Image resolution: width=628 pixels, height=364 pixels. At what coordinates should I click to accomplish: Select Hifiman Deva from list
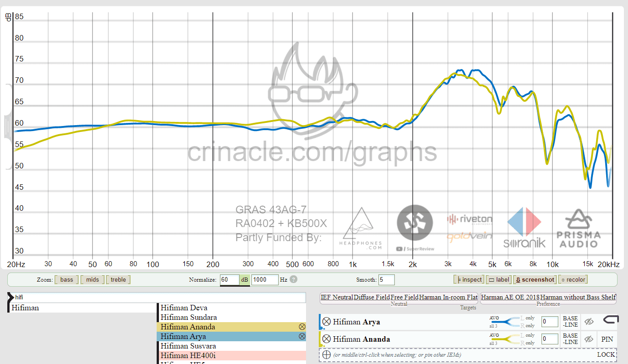(232, 308)
